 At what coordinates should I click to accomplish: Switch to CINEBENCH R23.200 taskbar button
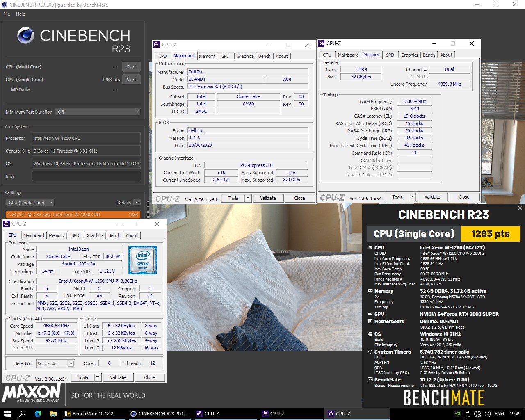point(160,413)
